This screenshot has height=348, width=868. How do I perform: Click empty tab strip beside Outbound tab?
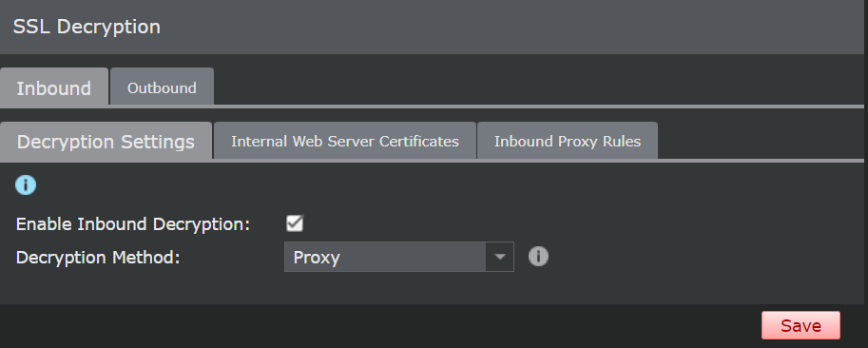(537, 86)
